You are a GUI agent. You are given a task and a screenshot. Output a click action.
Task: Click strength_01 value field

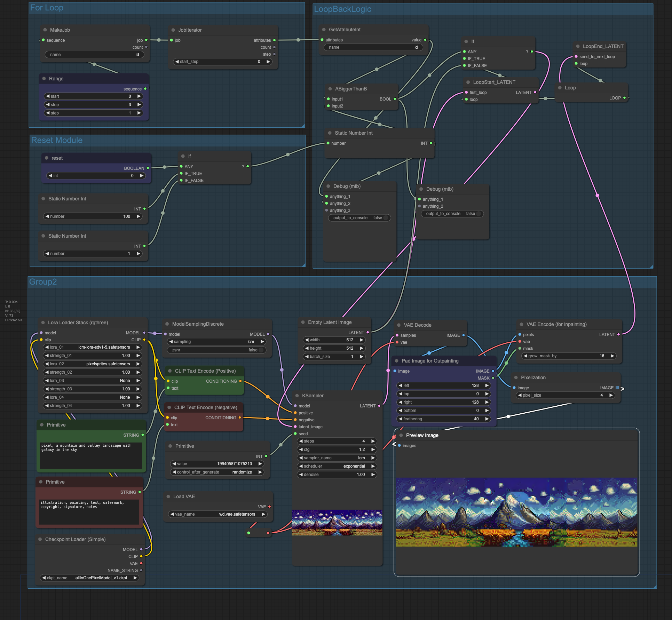coord(93,356)
